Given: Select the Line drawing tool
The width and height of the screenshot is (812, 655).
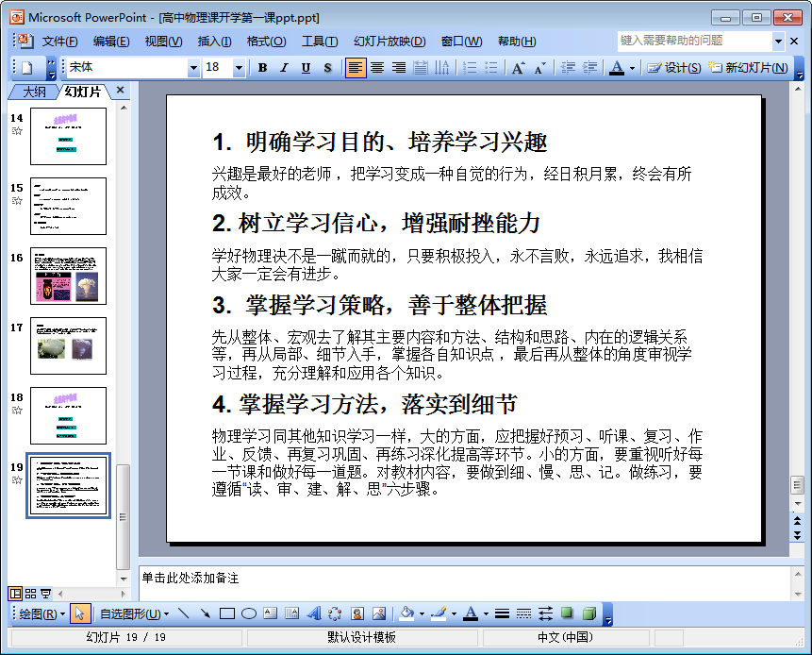Looking at the screenshot, I should tap(183, 614).
